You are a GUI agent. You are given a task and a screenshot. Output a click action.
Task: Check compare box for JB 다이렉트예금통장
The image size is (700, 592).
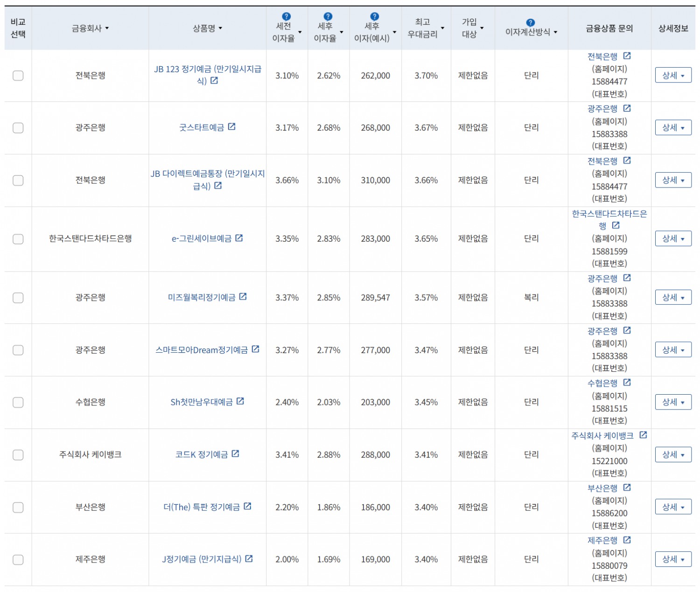(x=18, y=180)
